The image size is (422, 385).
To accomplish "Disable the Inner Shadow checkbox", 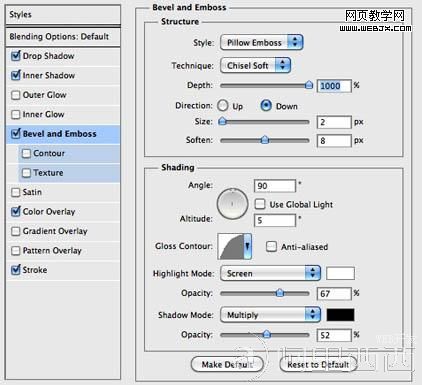I will (x=15, y=75).
